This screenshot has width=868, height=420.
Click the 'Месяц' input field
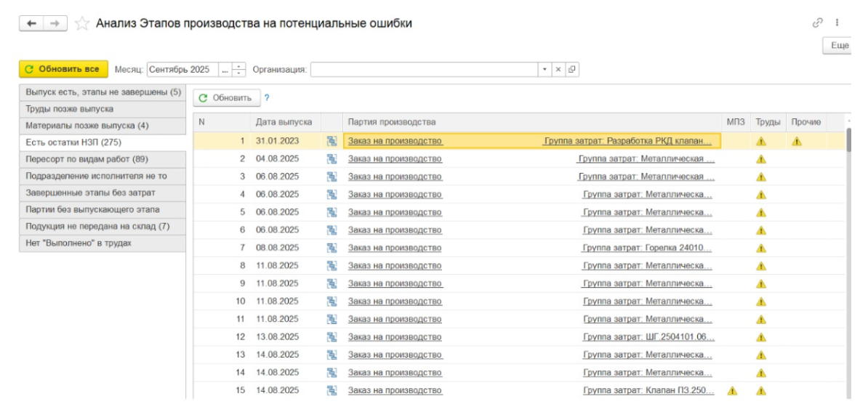coord(182,70)
